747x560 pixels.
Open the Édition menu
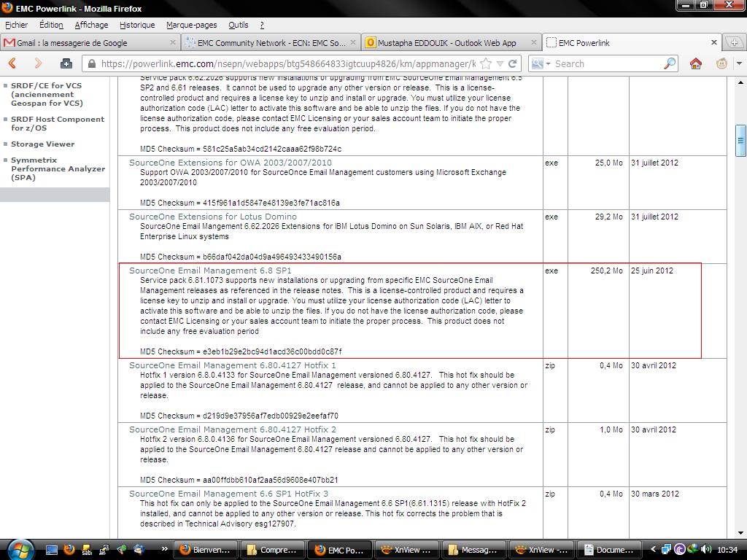coord(51,25)
